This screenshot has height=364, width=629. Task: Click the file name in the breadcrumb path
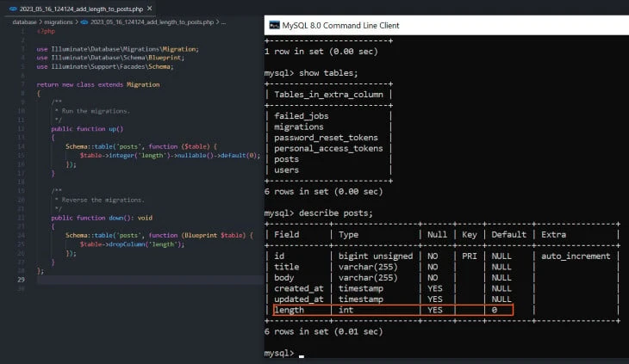[x=152, y=22]
